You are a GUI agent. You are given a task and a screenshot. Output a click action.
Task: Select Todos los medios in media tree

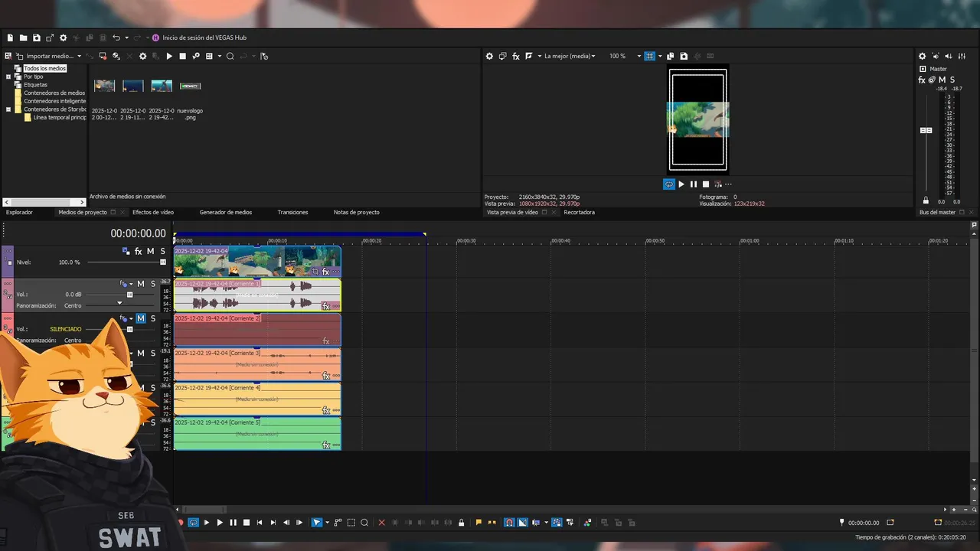(45, 68)
